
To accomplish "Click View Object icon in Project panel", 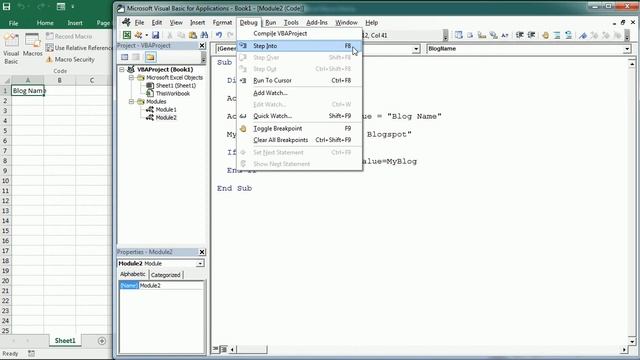I will (136, 57).
